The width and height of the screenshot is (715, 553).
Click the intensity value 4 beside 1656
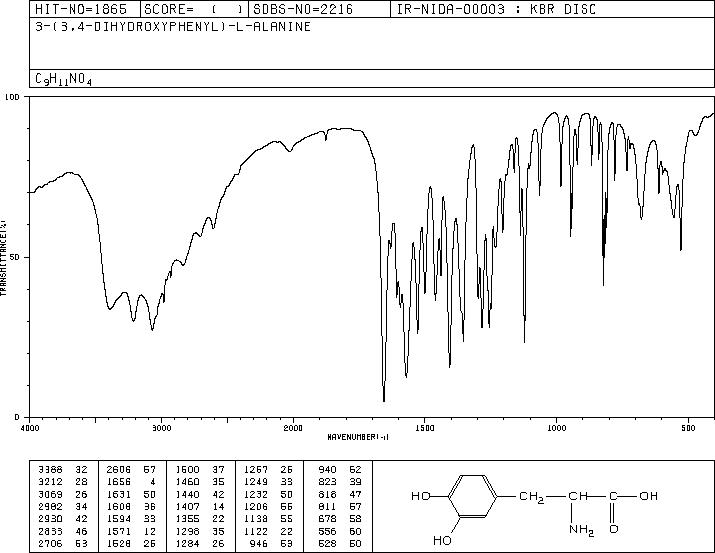tap(153, 482)
